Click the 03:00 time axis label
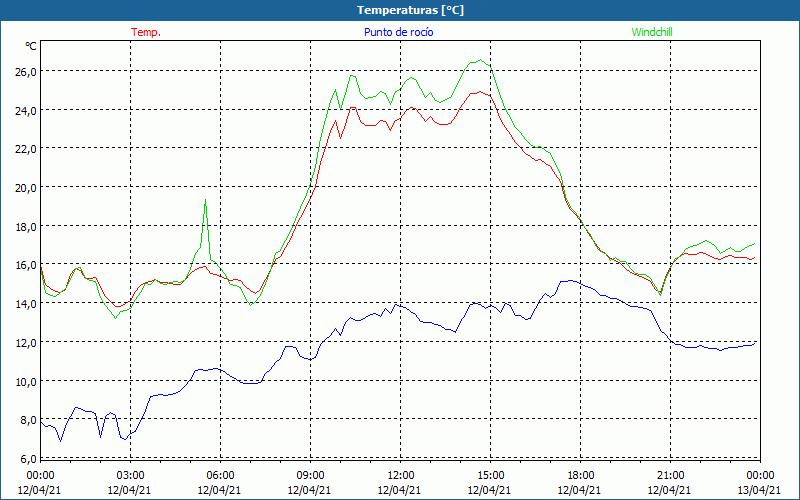Screen dimensions: 800x500 [x=130, y=476]
